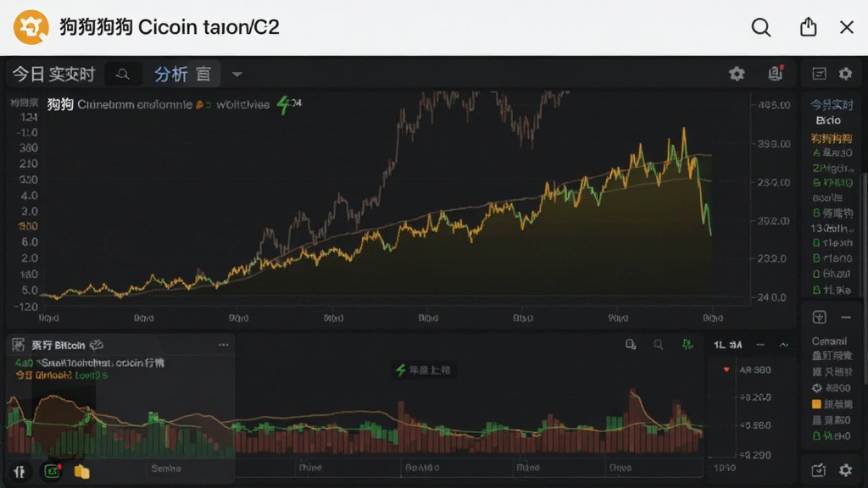This screenshot has width=868, height=488.
Task: Collapse the sidebar section using the dash above Cehanil
Action: coord(846,318)
